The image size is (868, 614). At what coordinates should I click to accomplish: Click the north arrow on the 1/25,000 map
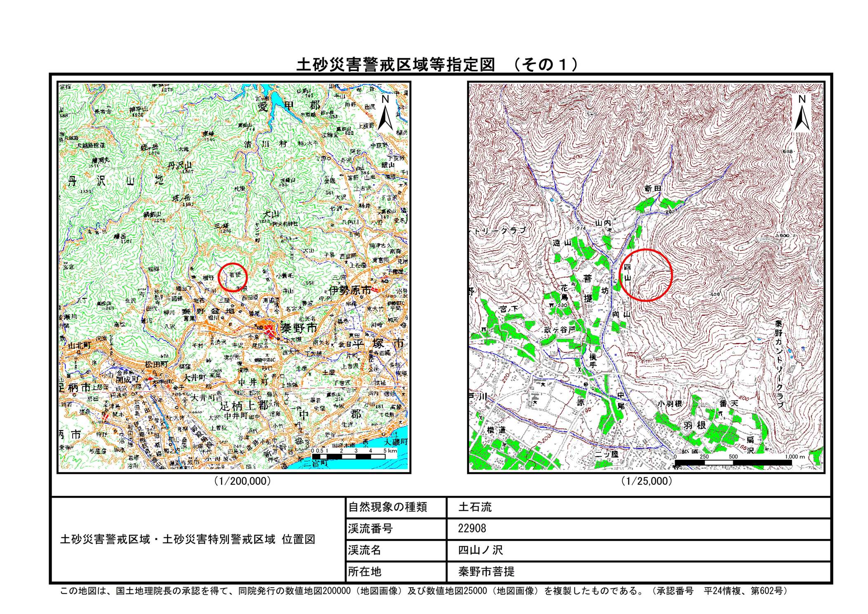pos(802,113)
